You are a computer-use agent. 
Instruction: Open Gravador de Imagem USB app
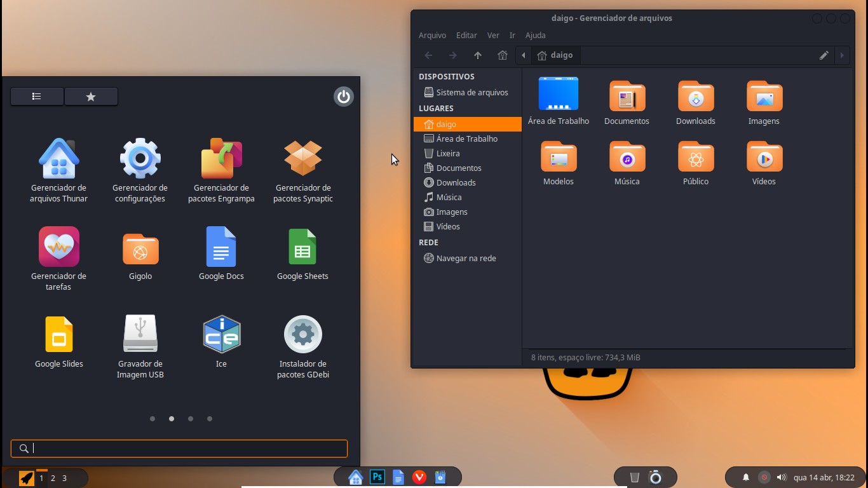pos(140,334)
